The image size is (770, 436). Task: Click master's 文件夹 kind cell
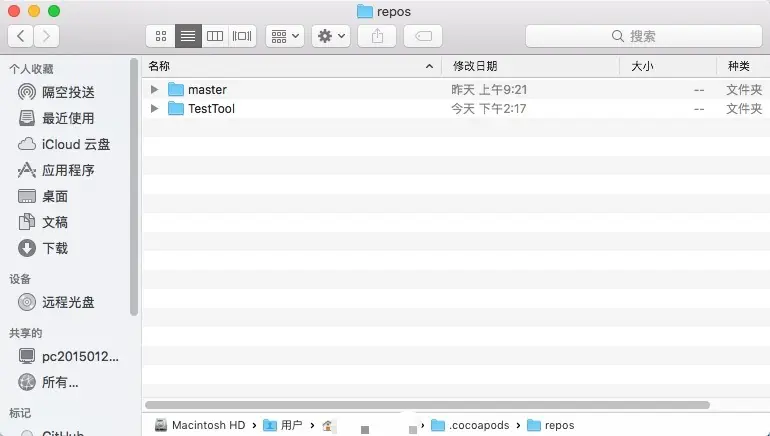tap(744, 89)
